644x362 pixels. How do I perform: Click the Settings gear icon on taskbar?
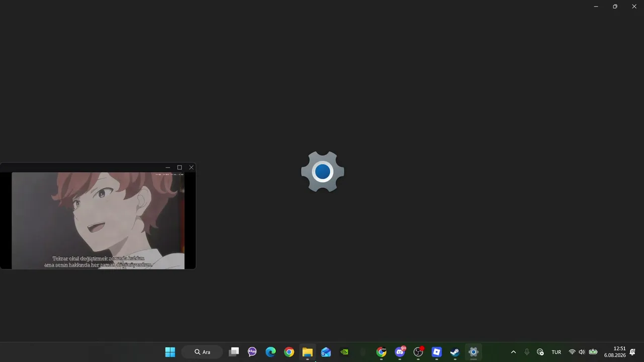point(473,352)
